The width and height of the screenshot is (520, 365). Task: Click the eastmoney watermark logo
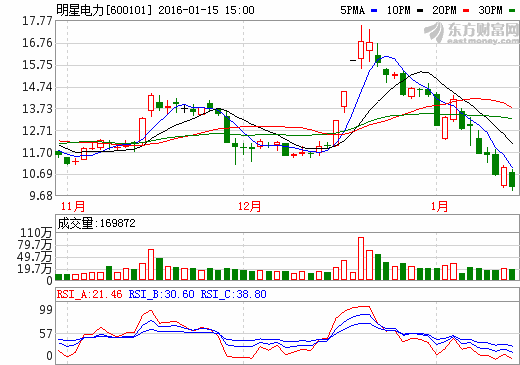472,32
